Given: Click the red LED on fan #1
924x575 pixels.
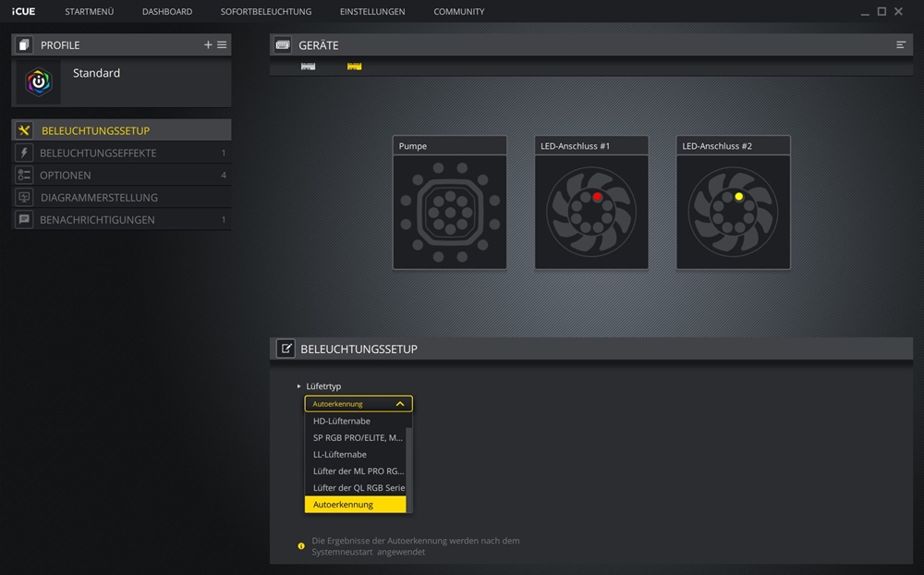Looking at the screenshot, I should click(597, 196).
